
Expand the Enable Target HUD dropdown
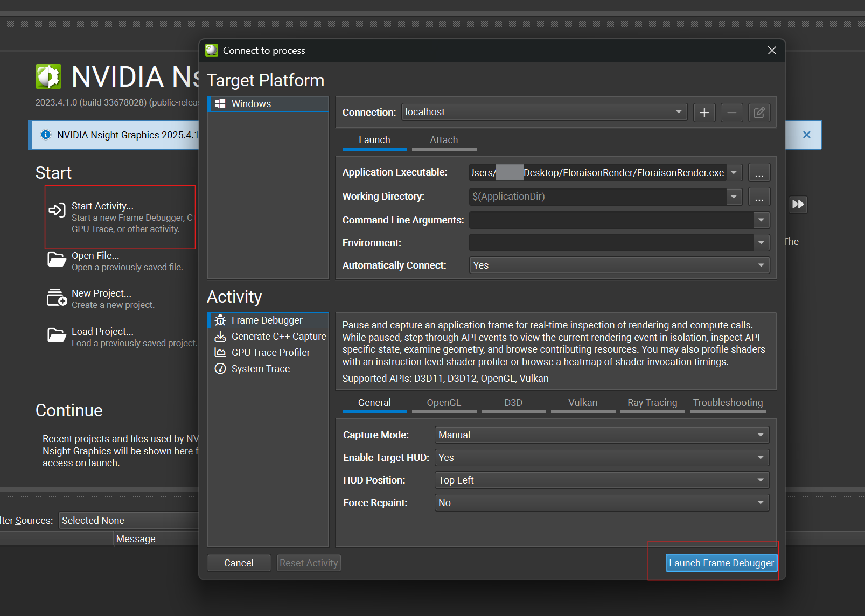click(x=601, y=458)
